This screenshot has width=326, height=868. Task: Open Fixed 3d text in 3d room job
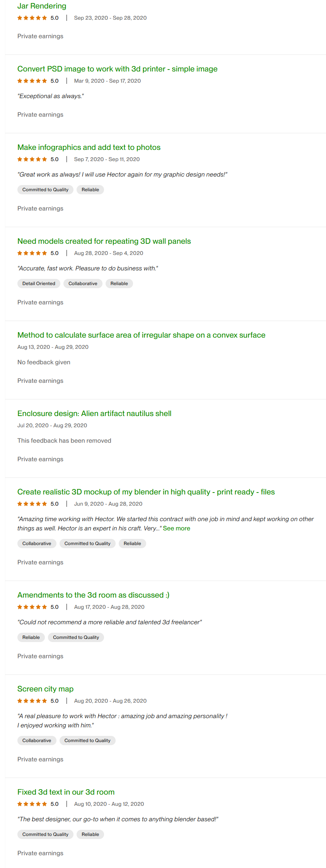[x=66, y=792]
